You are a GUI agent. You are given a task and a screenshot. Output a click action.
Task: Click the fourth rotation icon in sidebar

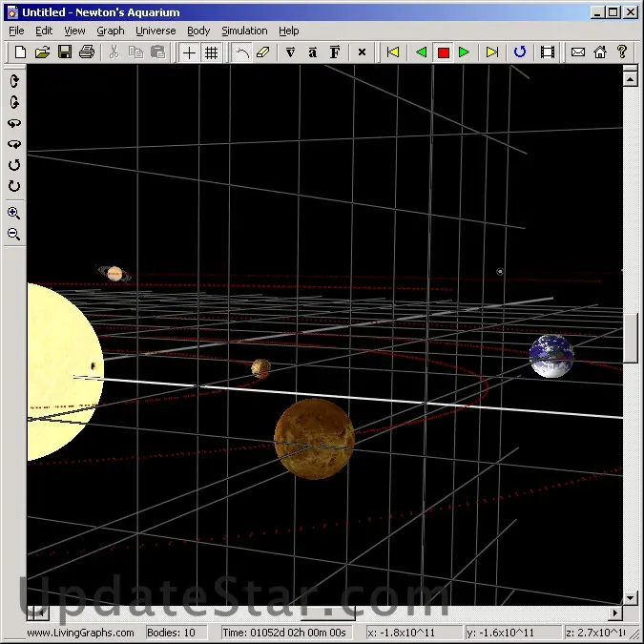(x=14, y=144)
